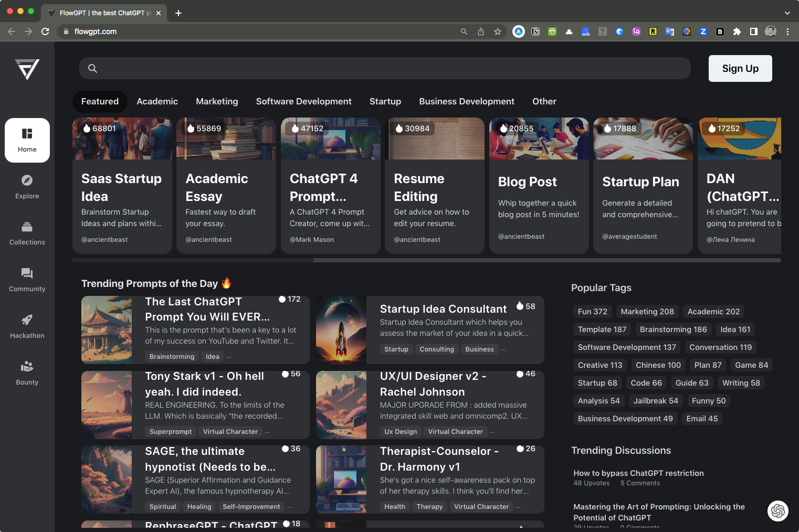Open the Hackathon rocket icon

(x=27, y=320)
